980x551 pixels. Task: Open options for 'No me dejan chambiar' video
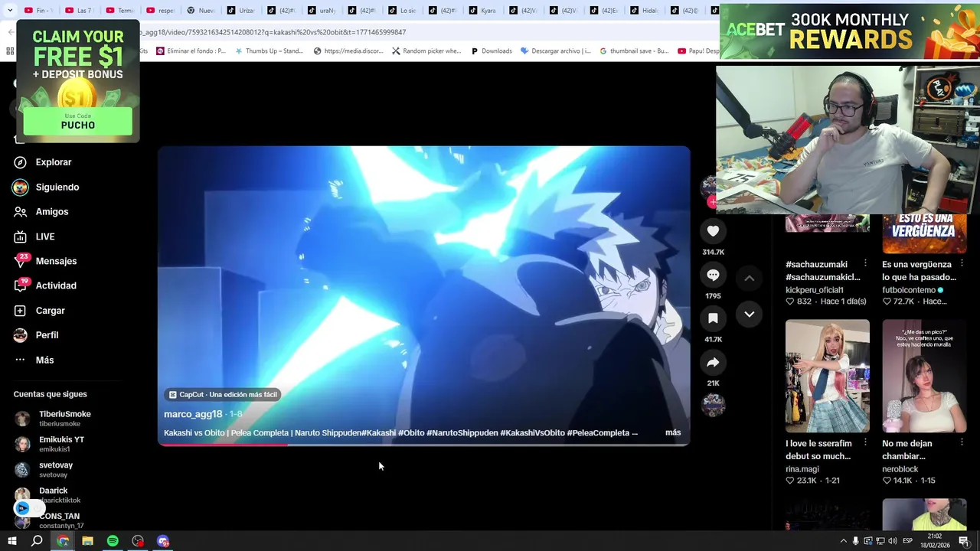[962, 442]
